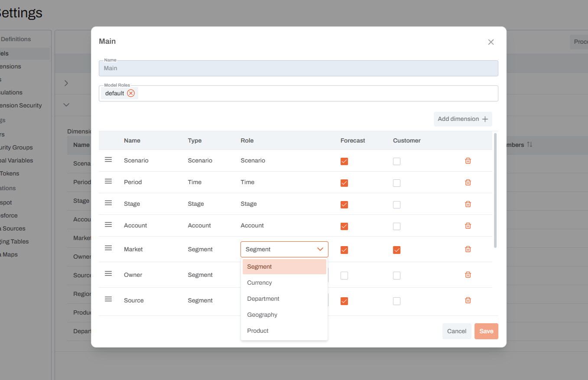This screenshot has width=588, height=380.
Task: Enable Forecast checkbox for Owner
Action: (344, 276)
